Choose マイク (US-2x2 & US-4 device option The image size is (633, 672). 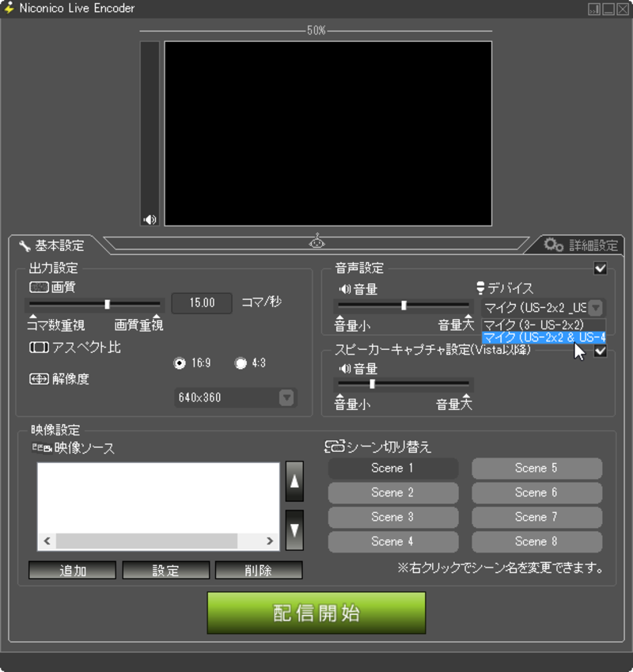point(544,338)
